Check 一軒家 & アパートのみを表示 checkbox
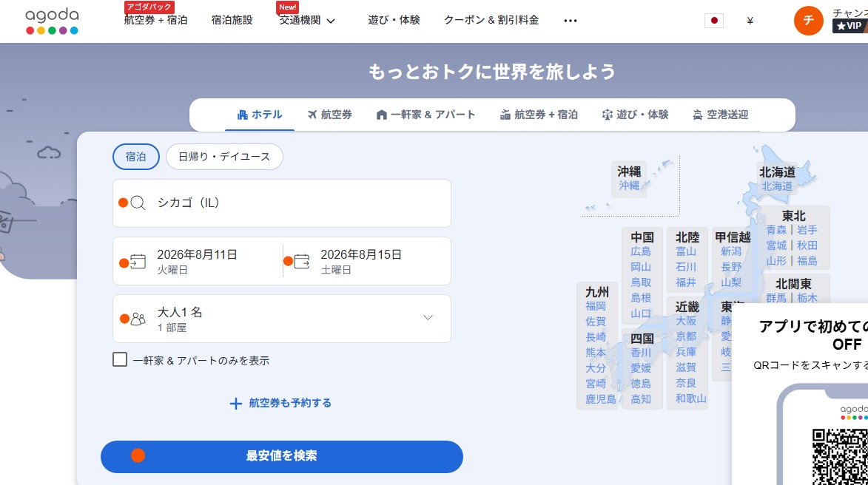The width and height of the screenshot is (868, 485). tap(120, 359)
